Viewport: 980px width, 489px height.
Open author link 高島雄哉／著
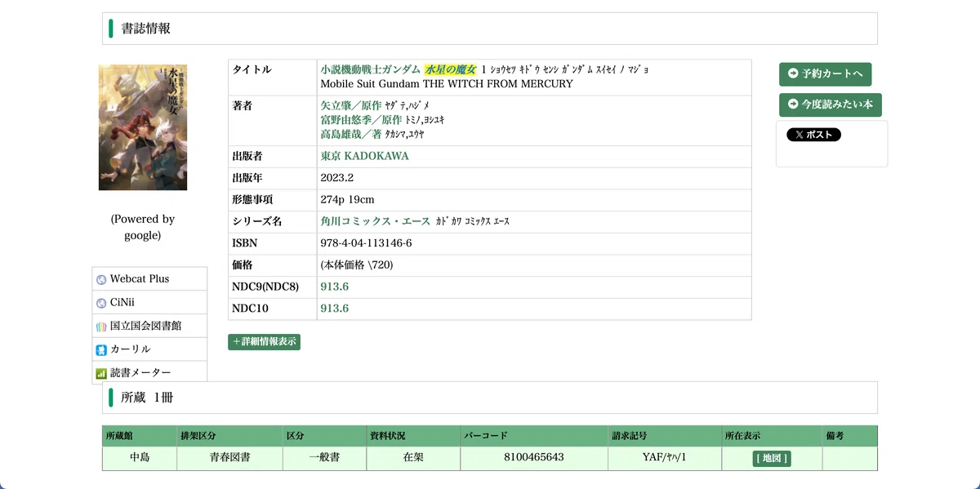(351, 134)
